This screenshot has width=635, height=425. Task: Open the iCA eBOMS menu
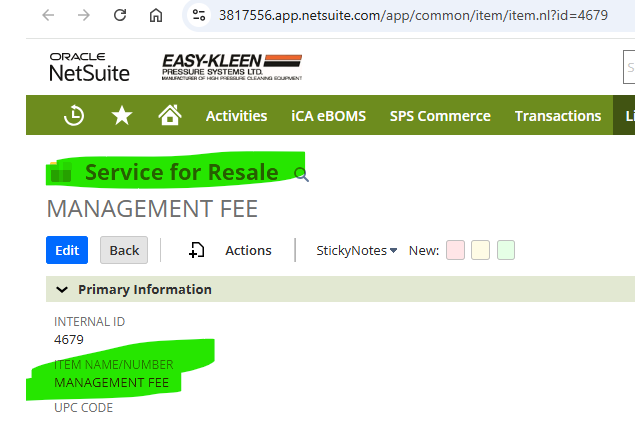point(328,116)
